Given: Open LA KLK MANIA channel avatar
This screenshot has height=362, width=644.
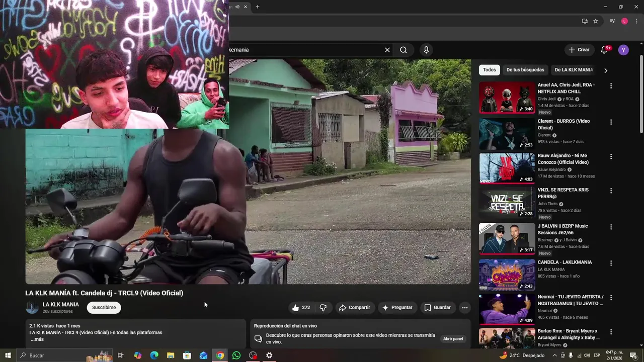Looking at the screenshot, I should 32,307.
